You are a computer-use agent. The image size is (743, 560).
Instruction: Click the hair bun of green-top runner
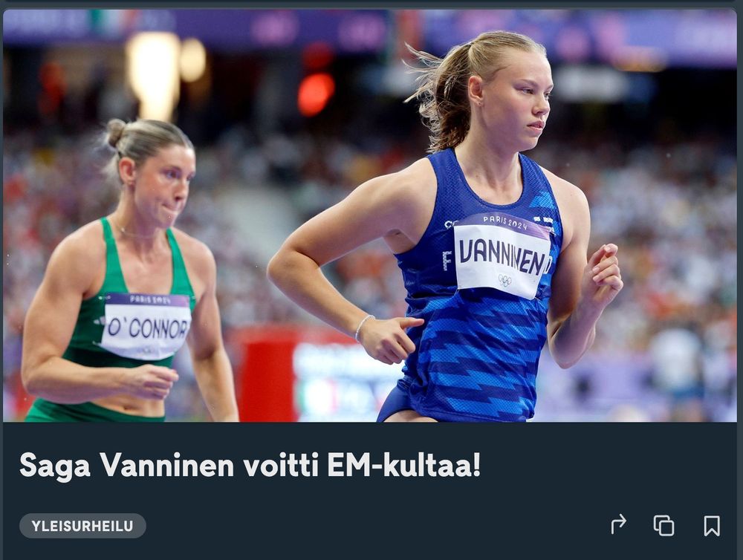[115, 132]
